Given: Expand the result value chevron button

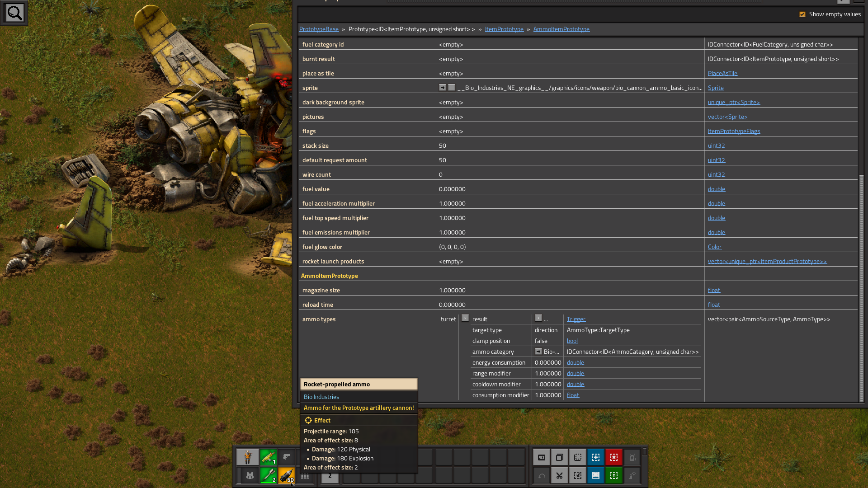Looking at the screenshot, I should (x=538, y=318).
